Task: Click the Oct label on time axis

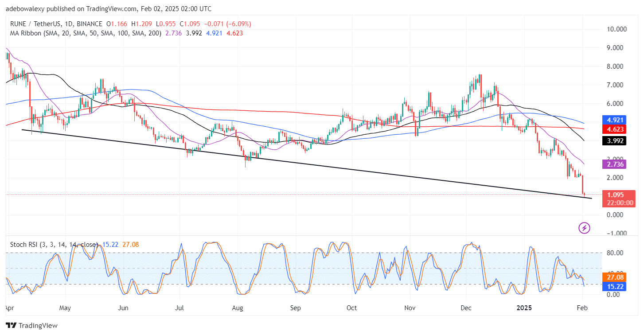Action: coord(352,307)
